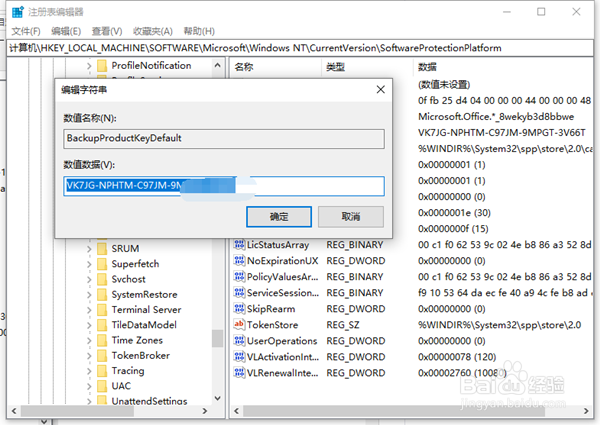
Task: Click the TokenStore REG_SZ type cell
Action: point(343,325)
